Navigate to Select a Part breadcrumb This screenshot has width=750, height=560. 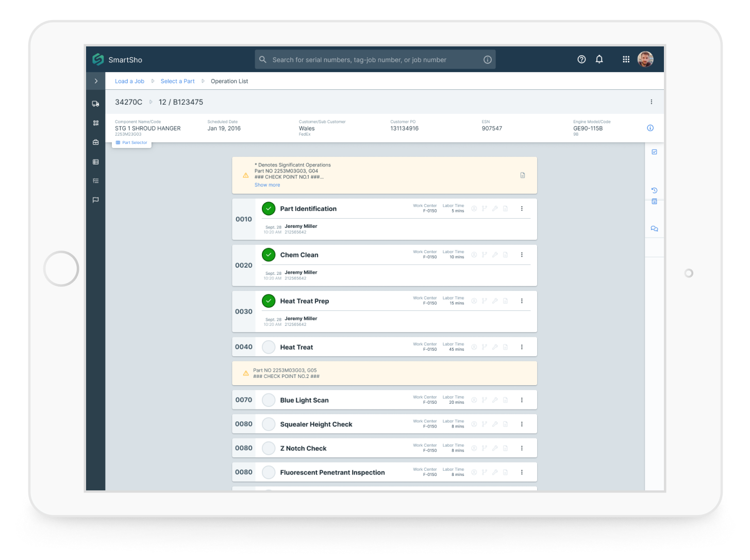coord(177,81)
